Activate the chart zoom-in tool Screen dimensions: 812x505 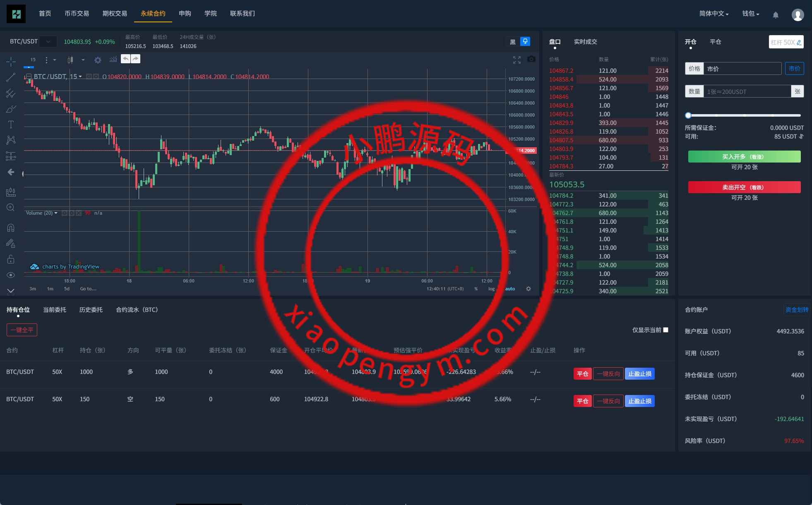11,207
